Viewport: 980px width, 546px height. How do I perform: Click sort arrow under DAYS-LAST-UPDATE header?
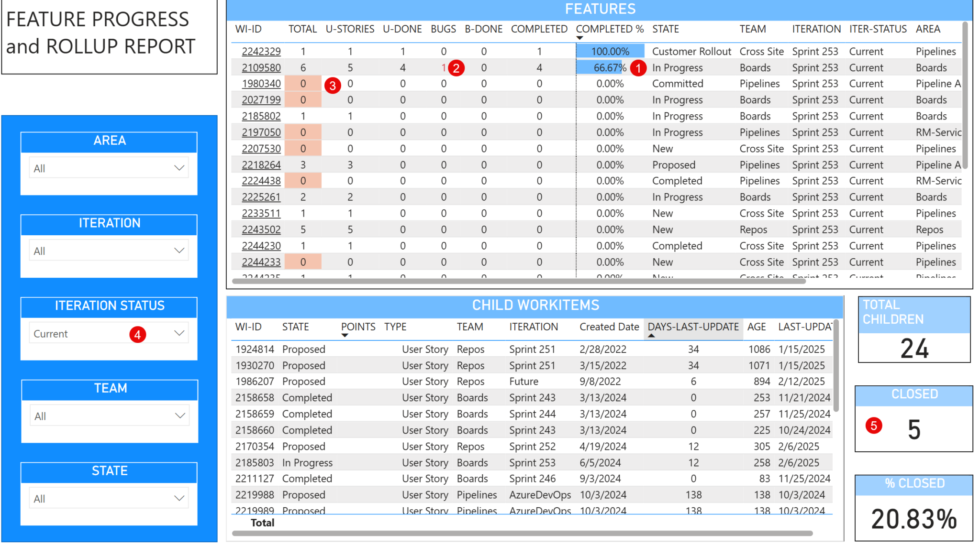click(651, 336)
